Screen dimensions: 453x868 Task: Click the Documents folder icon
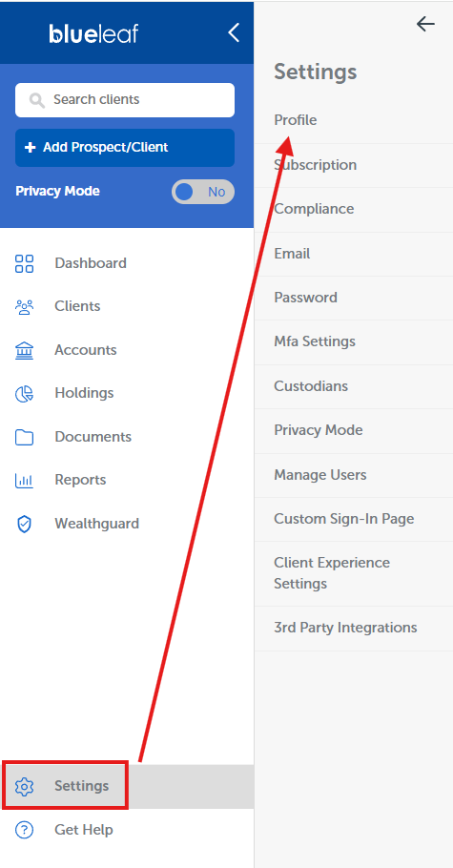coord(25,437)
